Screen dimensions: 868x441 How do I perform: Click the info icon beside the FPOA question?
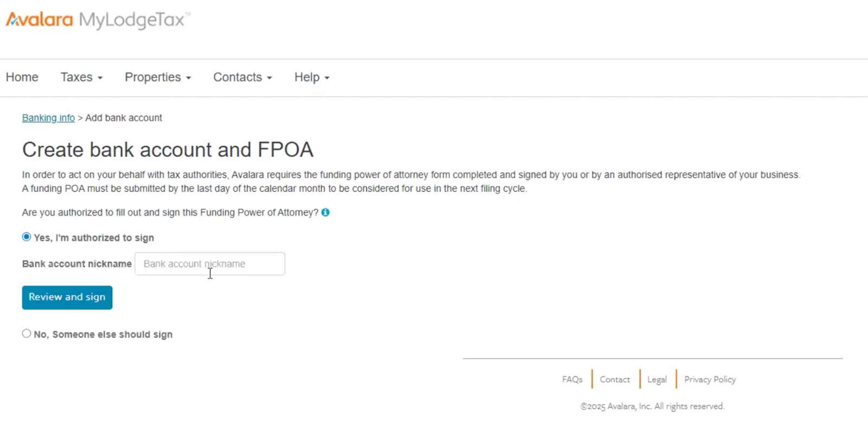click(x=325, y=212)
